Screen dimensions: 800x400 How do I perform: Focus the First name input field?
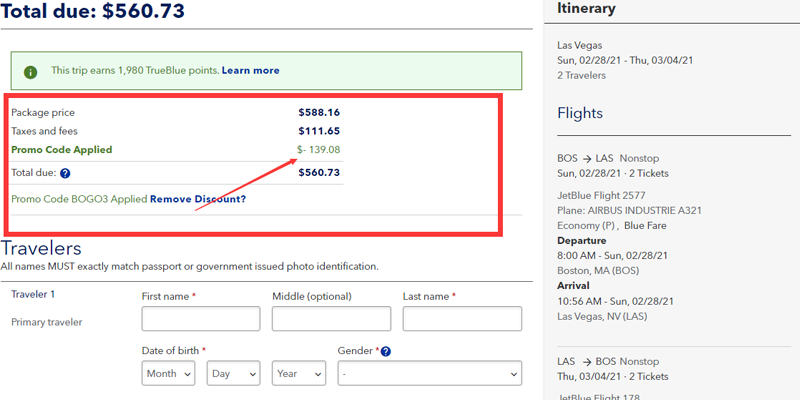200,319
